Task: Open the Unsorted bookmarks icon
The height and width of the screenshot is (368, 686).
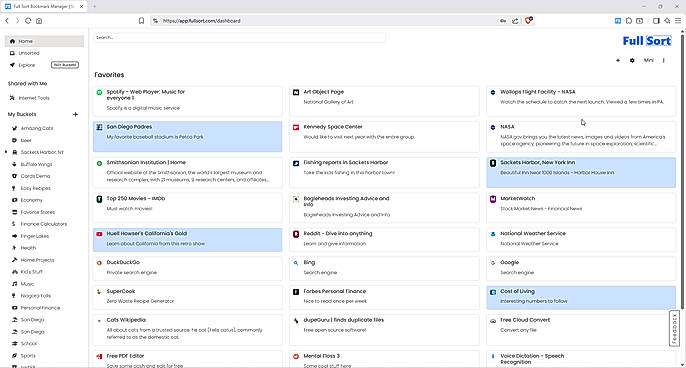Action: [12, 53]
